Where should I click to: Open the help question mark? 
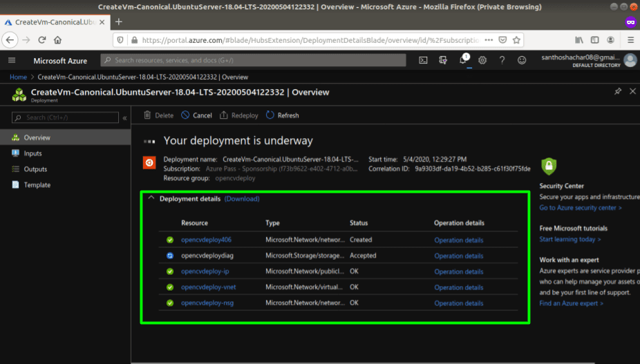502,60
